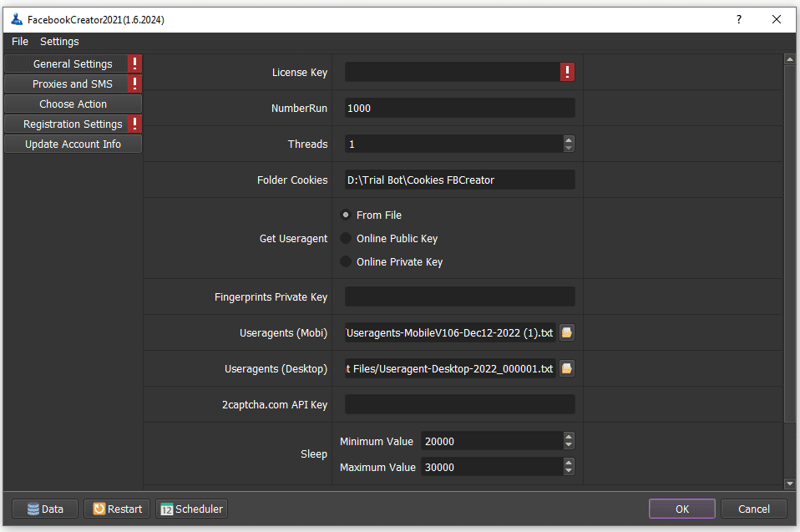Browse file for Useragents (Mobi)
The image size is (800, 532).
pos(567,332)
